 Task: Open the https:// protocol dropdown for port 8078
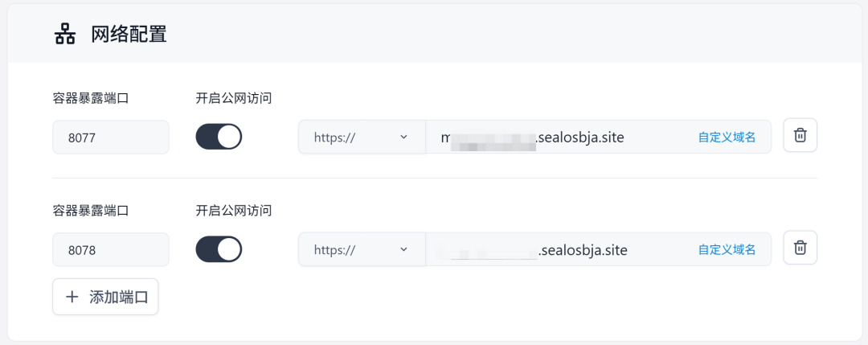(x=361, y=250)
